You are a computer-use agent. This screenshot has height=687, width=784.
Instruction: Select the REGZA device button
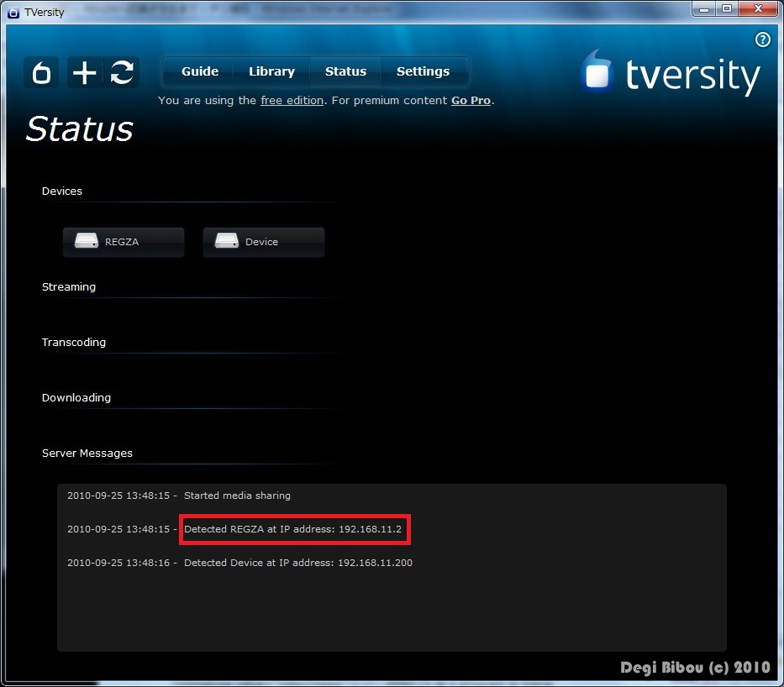(124, 242)
